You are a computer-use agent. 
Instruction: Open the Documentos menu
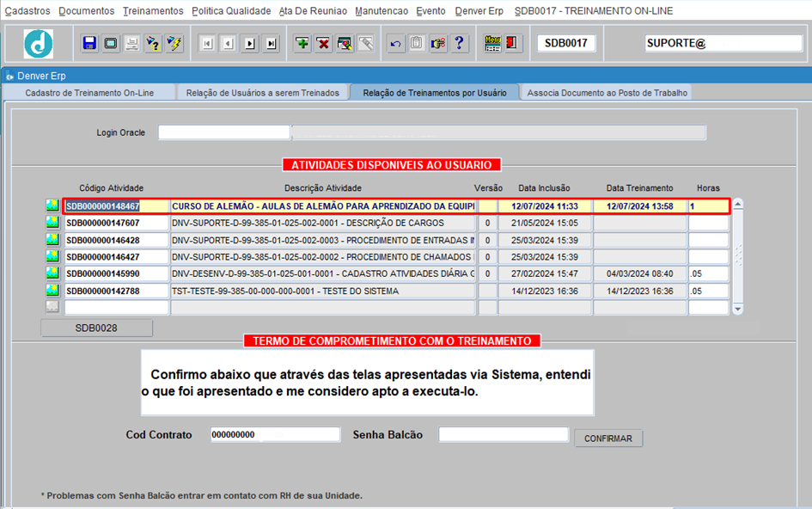pyautogui.click(x=87, y=11)
